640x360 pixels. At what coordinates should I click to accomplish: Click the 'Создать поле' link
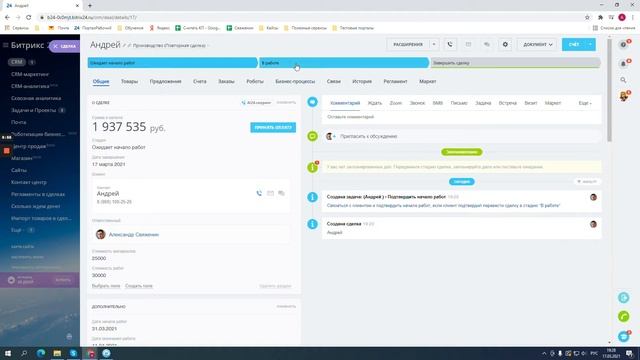[139, 286]
